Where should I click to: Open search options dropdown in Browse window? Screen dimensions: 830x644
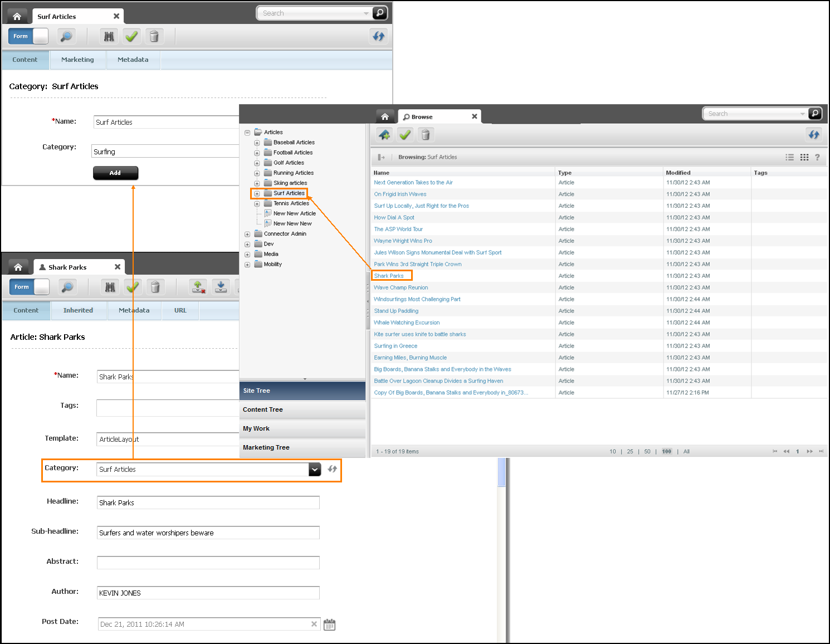(803, 114)
